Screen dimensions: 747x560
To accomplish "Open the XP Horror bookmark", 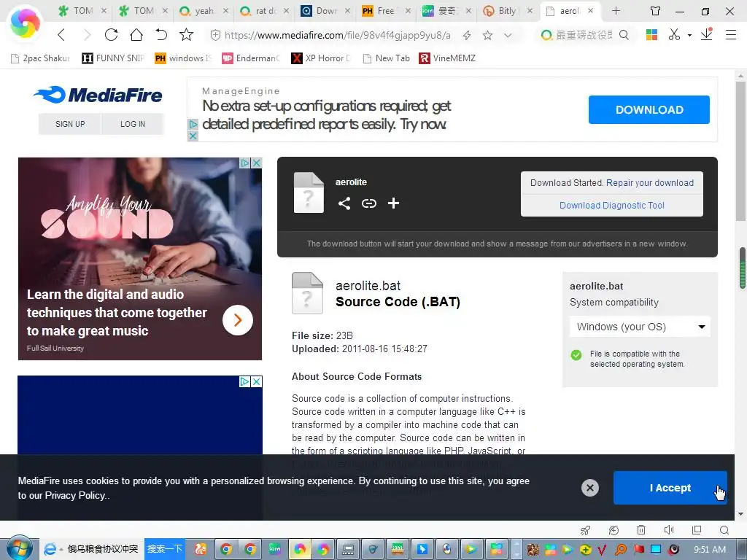I will (321, 58).
